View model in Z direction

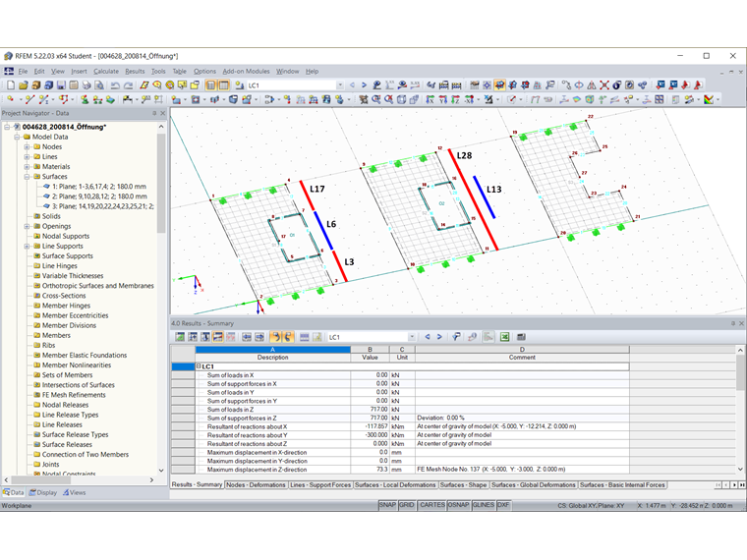pyautogui.click(x=455, y=99)
